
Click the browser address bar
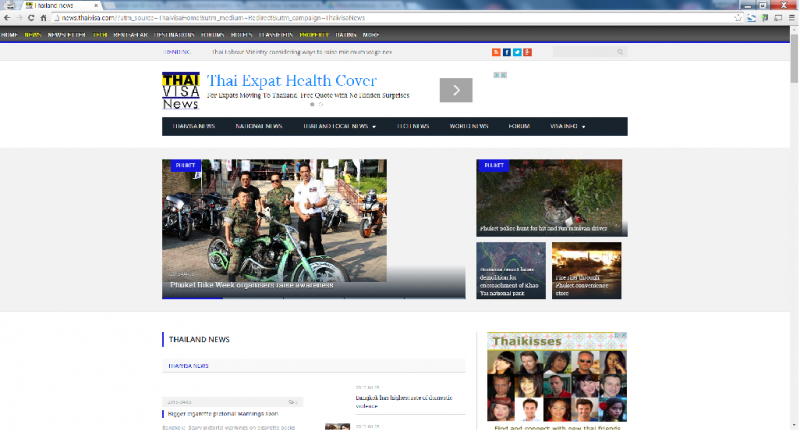[x=393, y=18]
